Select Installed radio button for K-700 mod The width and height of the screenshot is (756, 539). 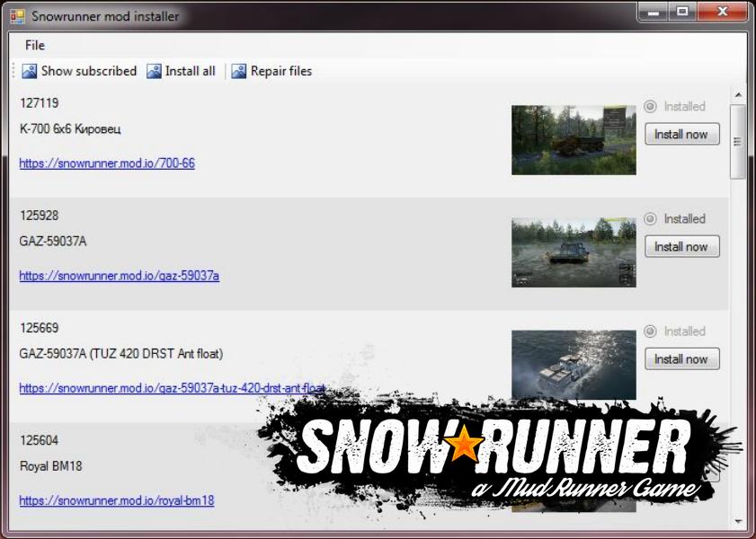[x=651, y=106]
